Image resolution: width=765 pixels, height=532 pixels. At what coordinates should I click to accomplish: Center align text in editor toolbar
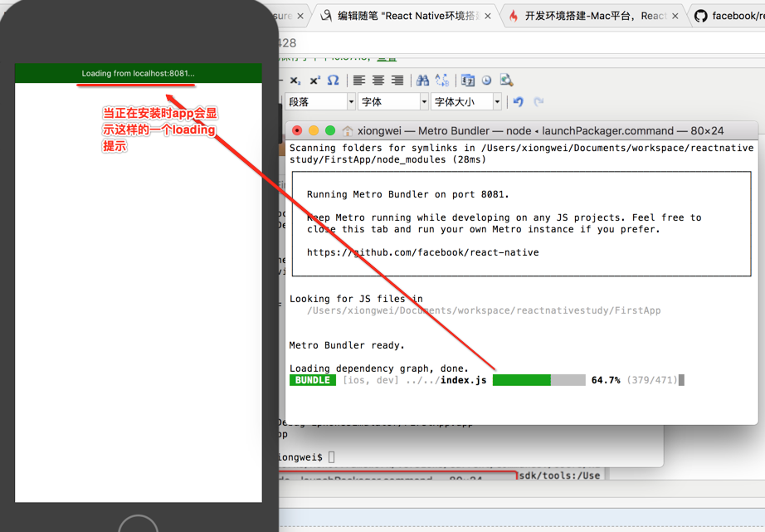378,81
